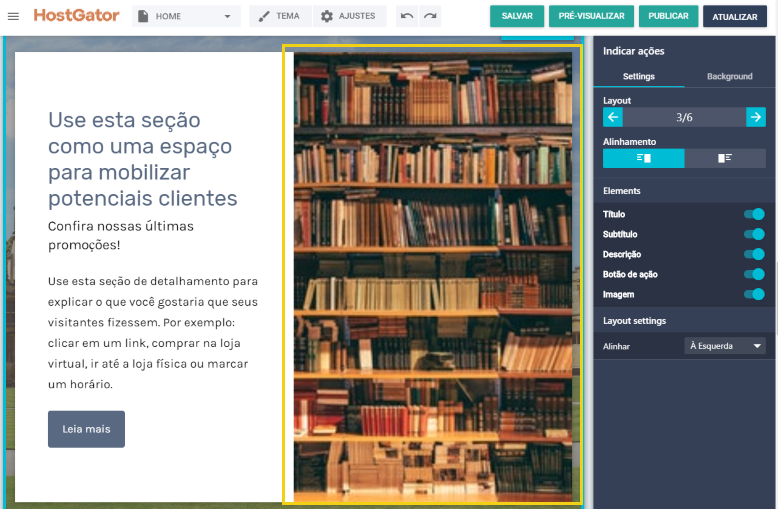
Task: Click the Leia mais button
Action: (86, 429)
